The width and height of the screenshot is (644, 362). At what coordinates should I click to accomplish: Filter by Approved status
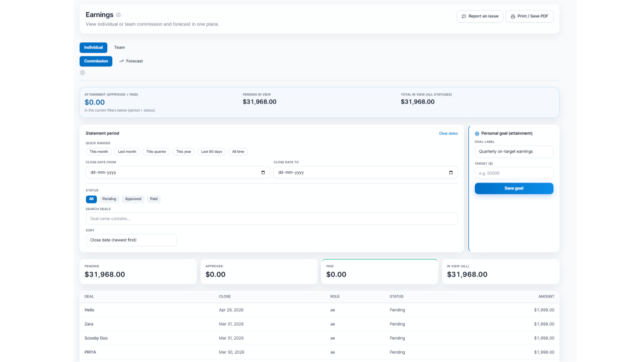tap(133, 199)
